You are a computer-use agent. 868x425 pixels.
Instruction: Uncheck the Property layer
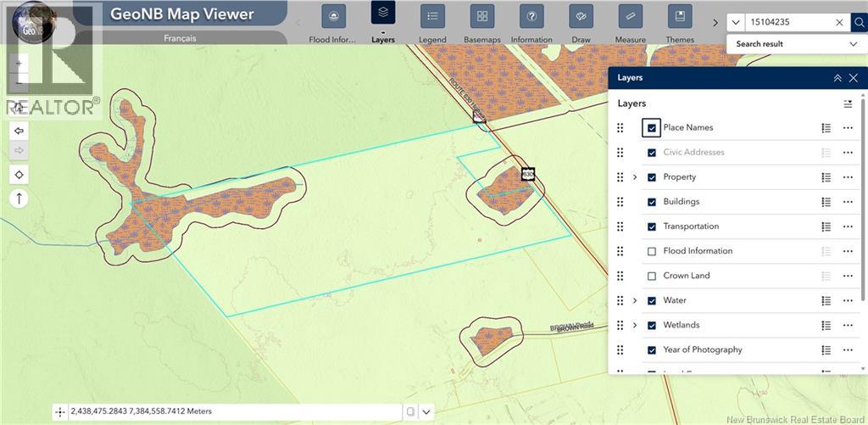[x=652, y=177]
